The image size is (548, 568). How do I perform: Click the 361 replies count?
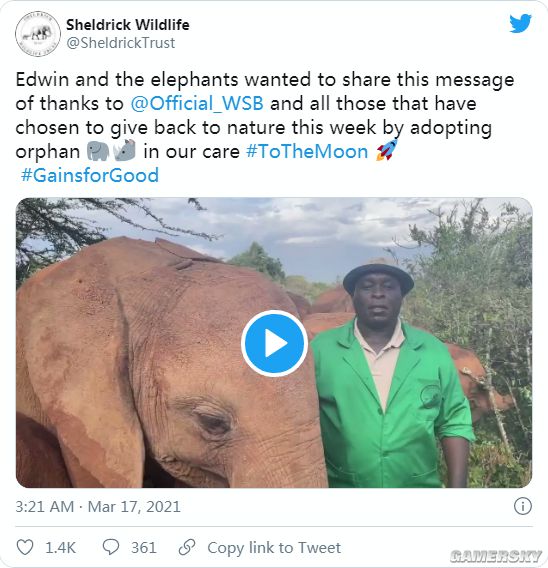[144, 547]
